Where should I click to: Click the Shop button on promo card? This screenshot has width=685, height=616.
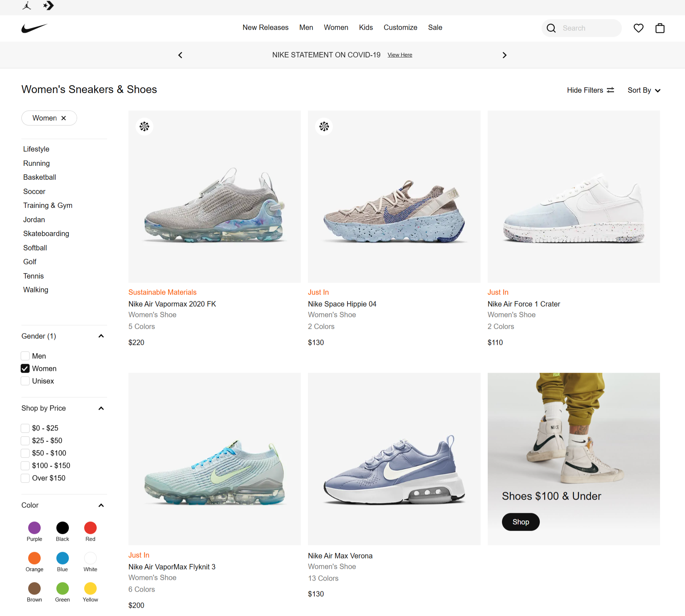pyautogui.click(x=521, y=522)
